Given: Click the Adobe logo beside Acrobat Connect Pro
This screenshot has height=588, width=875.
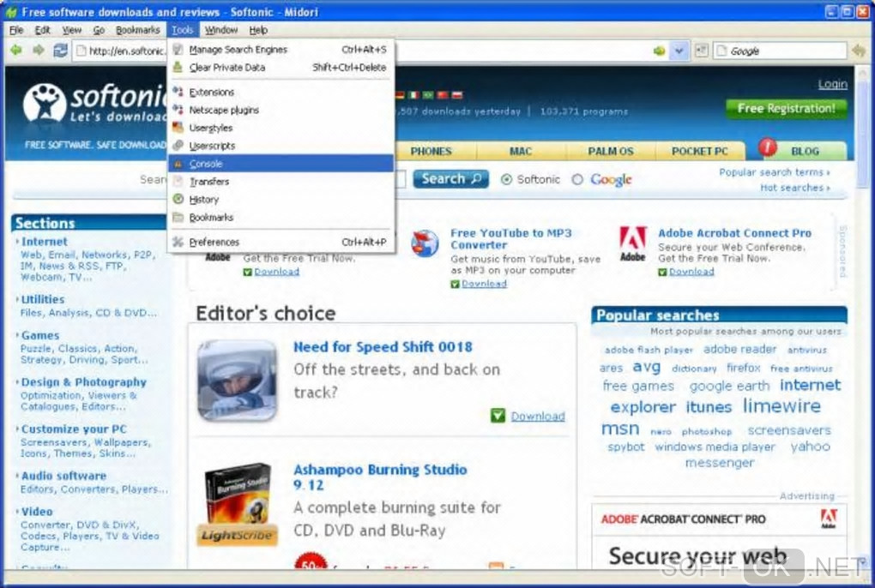Looking at the screenshot, I should click(633, 243).
